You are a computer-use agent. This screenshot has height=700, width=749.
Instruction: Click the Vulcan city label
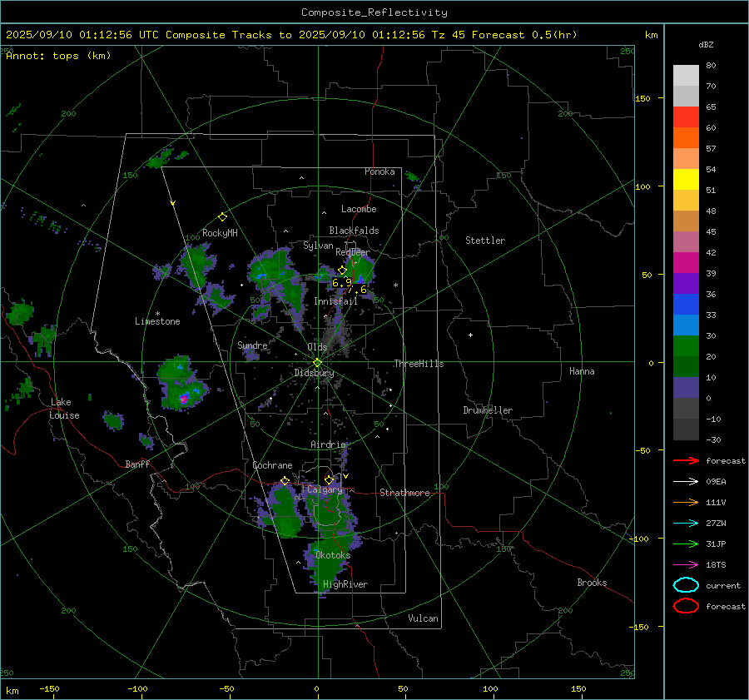click(424, 618)
